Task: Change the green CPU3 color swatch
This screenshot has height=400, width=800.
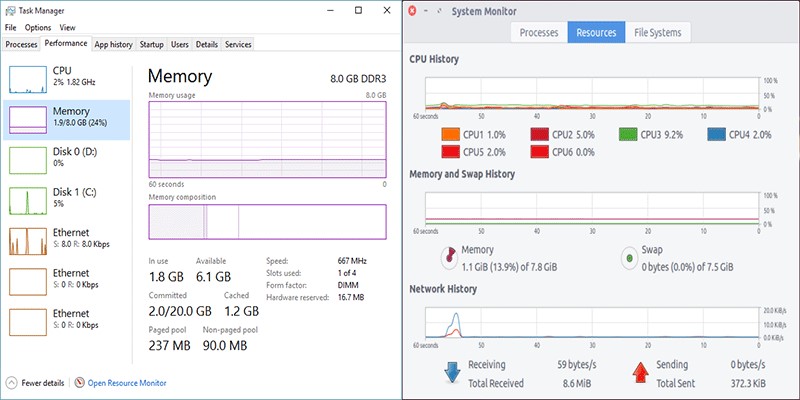Action: click(629, 134)
